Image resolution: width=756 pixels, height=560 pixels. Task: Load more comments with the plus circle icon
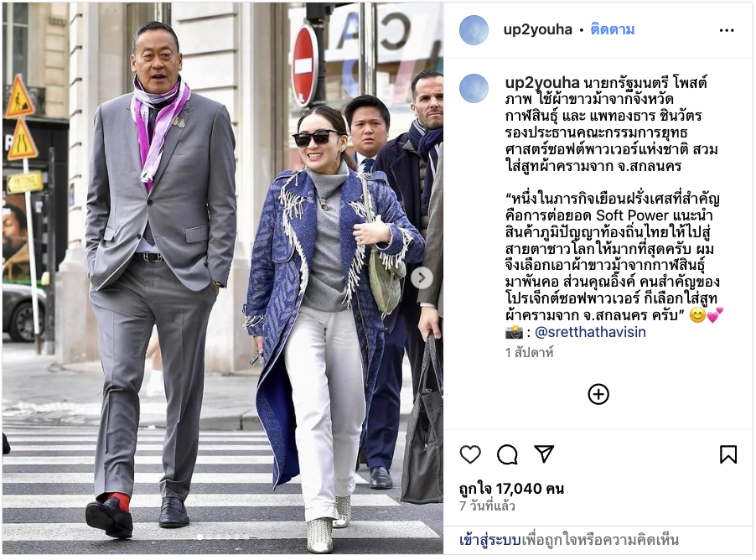pos(598,394)
